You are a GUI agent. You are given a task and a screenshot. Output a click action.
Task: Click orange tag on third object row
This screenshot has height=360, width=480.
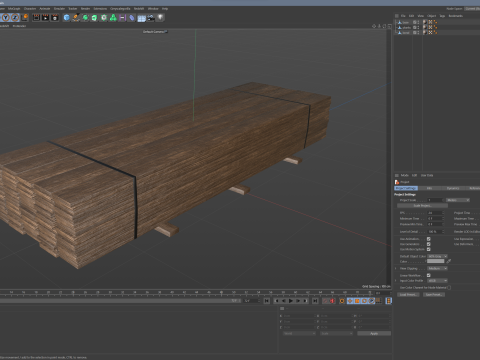click(435, 33)
